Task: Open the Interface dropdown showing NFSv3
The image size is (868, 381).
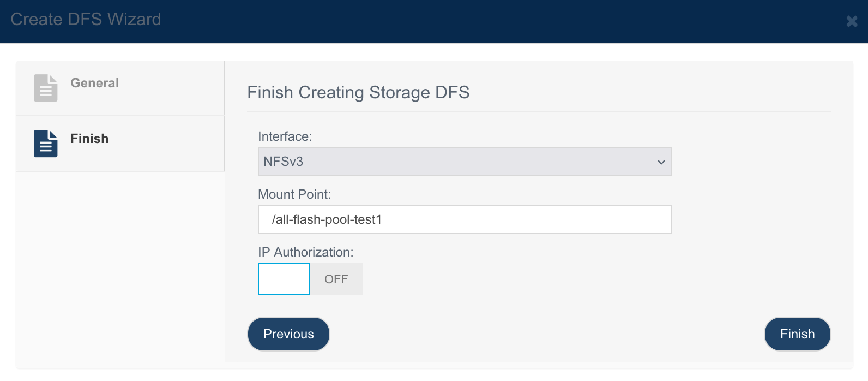Action: [x=465, y=162]
